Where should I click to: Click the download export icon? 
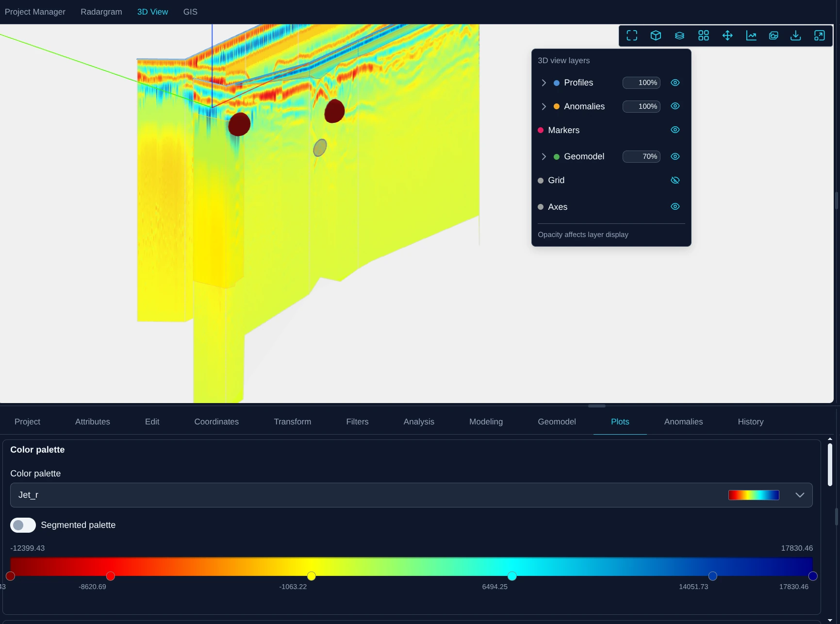pos(796,35)
